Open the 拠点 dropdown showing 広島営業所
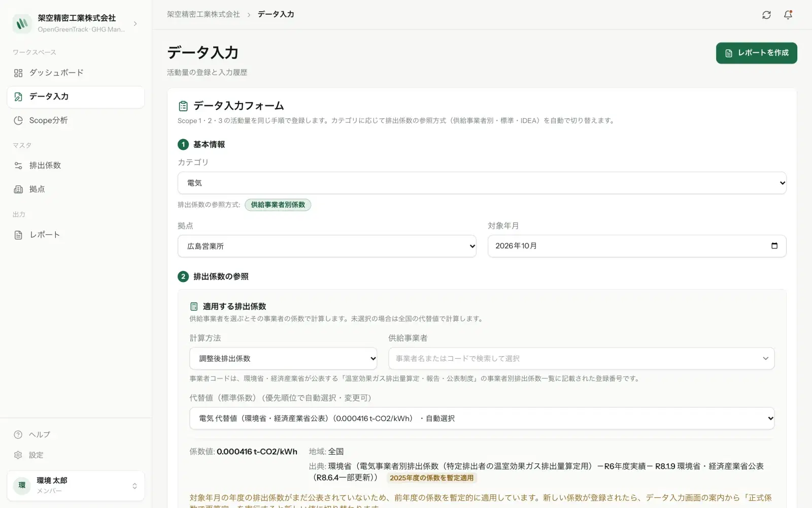Screen dimensions: 812x508 [x=327, y=246]
